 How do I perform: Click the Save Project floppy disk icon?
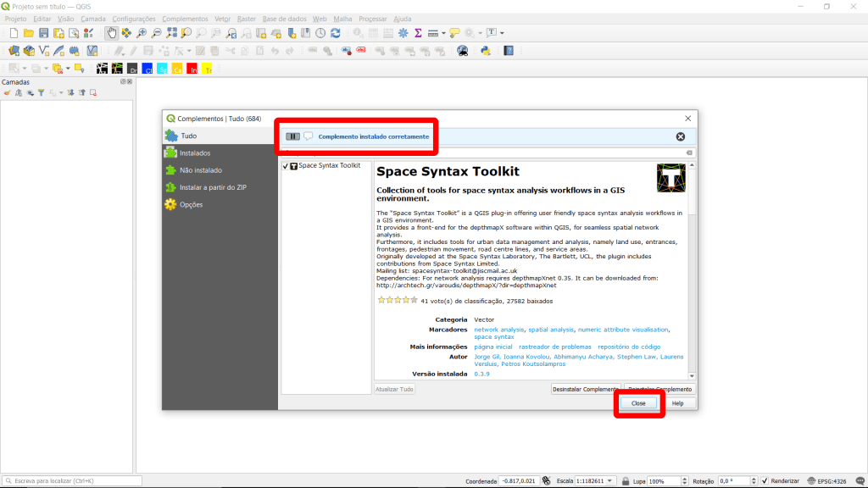[x=44, y=33]
